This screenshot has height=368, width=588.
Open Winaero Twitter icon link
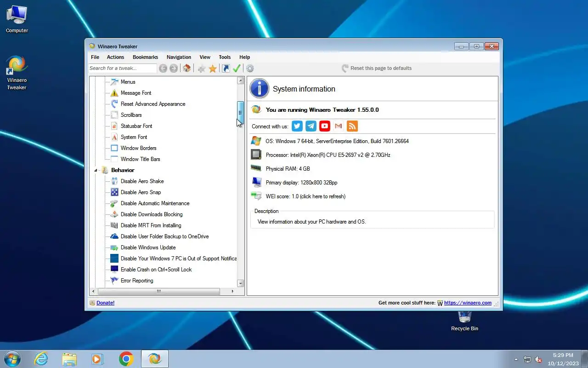[x=297, y=126]
